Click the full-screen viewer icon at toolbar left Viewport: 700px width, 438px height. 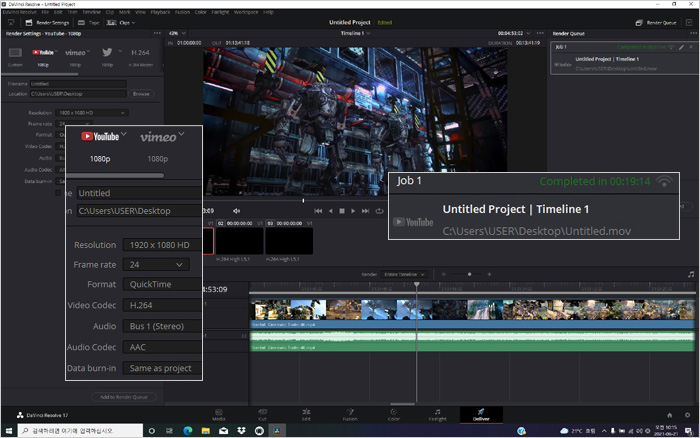pos(11,22)
